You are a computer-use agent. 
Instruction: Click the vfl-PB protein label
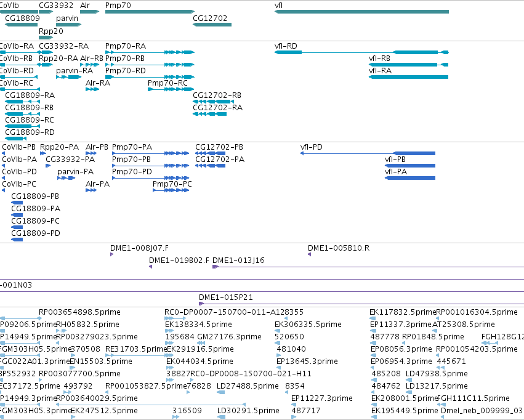[395, 160]
